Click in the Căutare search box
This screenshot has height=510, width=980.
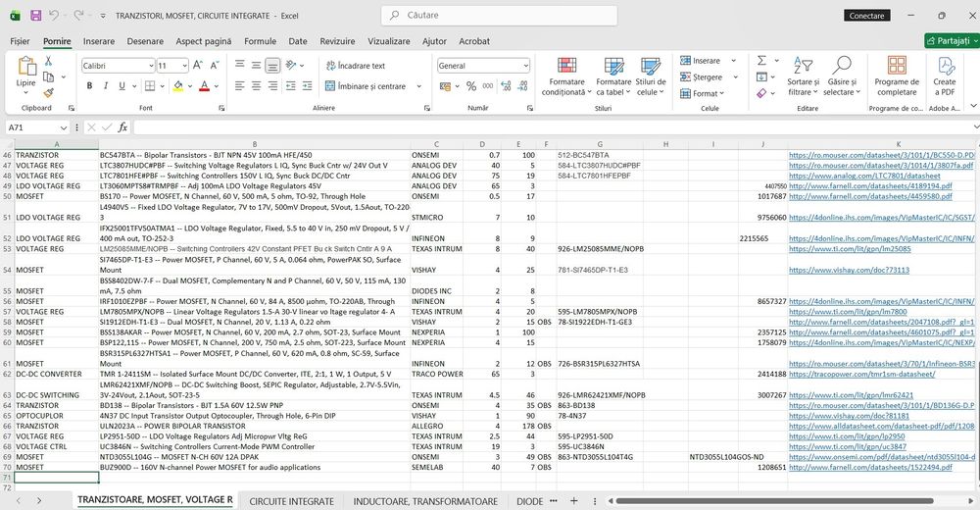[499, 15]
